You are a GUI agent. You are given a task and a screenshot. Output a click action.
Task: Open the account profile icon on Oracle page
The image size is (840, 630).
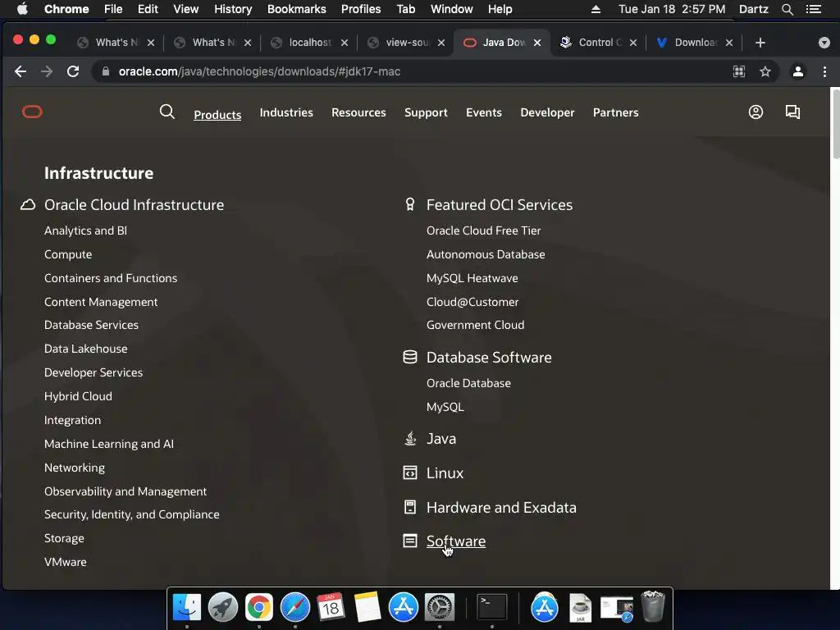point(756,112)
